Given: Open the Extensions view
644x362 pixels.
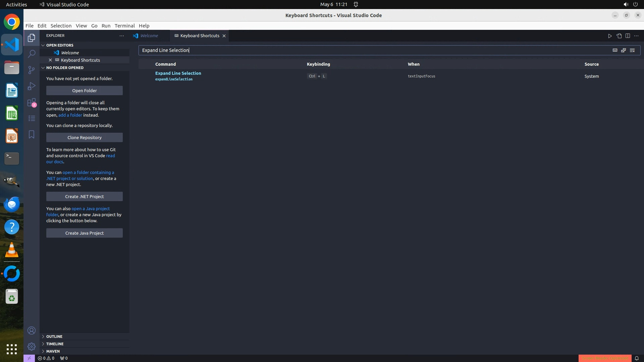Looking at the screenshot, I should point(32,102).
